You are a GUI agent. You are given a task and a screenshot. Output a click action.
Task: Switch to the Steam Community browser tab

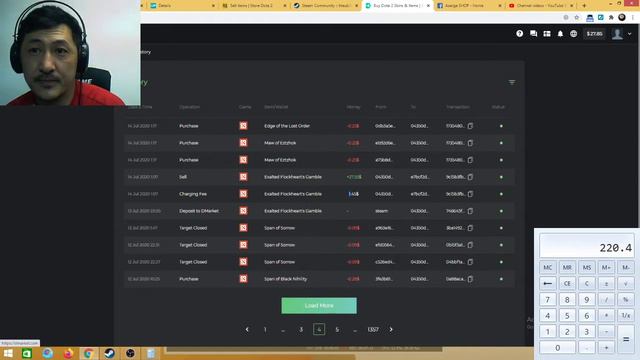[x=326, y=6]
